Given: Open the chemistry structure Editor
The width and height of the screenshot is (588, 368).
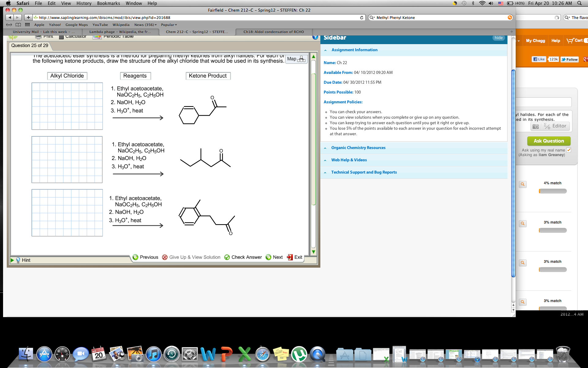Looking at the screenshot, I should pyautogui.click(x=556, y=126).
